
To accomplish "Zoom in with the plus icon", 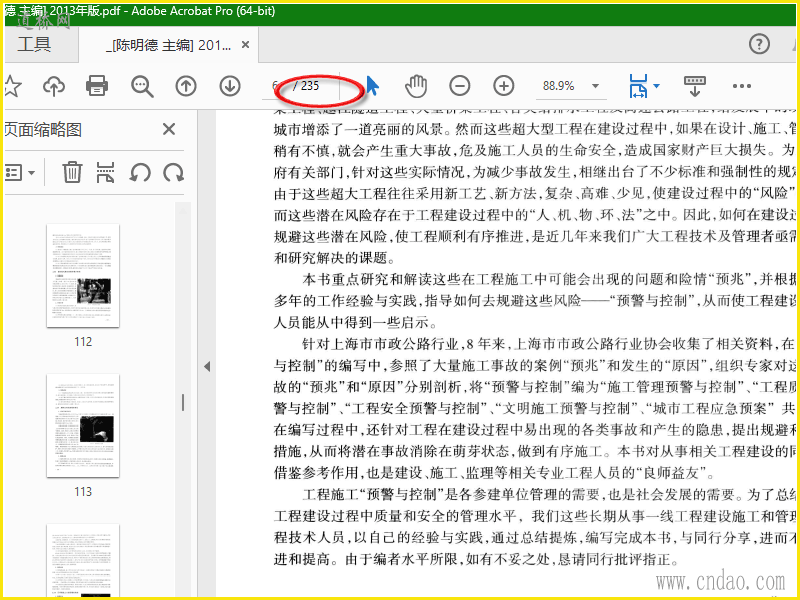I will coord(504,86).
